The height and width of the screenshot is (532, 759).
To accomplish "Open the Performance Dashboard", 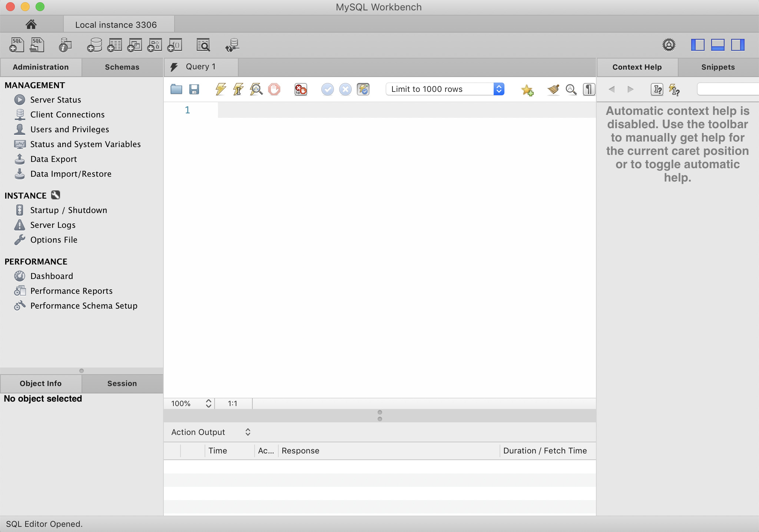I will 52,276.
